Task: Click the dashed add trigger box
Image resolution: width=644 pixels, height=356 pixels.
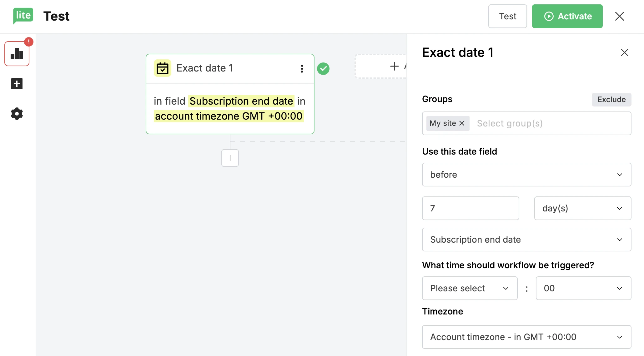Action: 381,66
